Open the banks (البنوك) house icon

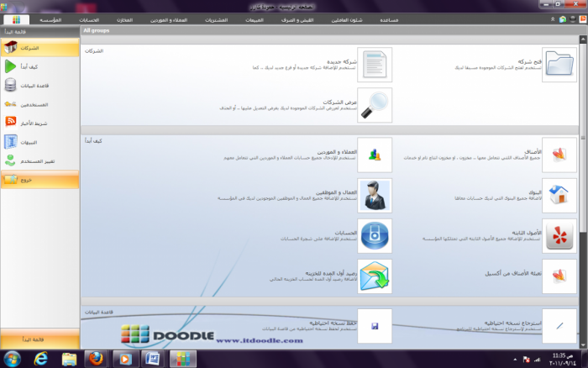coord(555,196)
